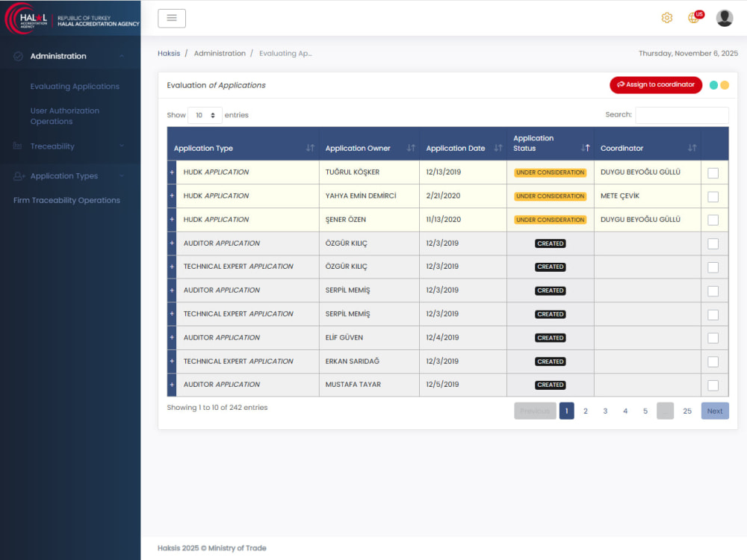This screenshot has height=560, width=747.
Task: Sort by Application Type column arrows
Action: coord(310,148)
